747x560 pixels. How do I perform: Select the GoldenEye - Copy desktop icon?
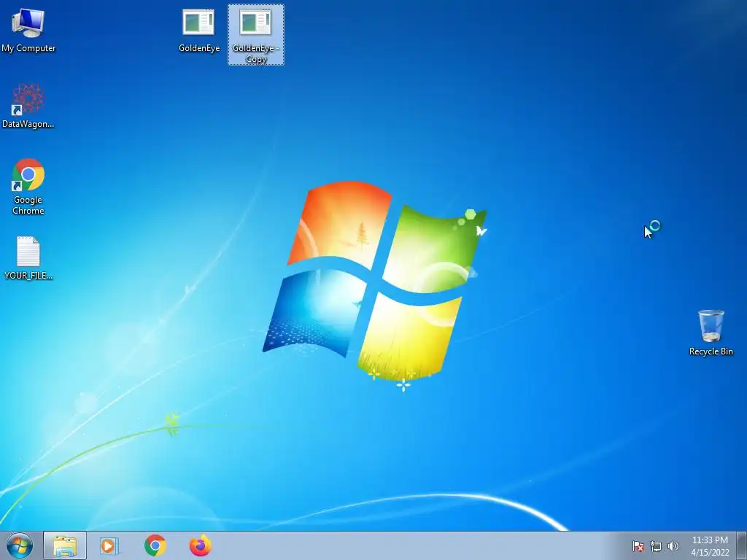256,35
